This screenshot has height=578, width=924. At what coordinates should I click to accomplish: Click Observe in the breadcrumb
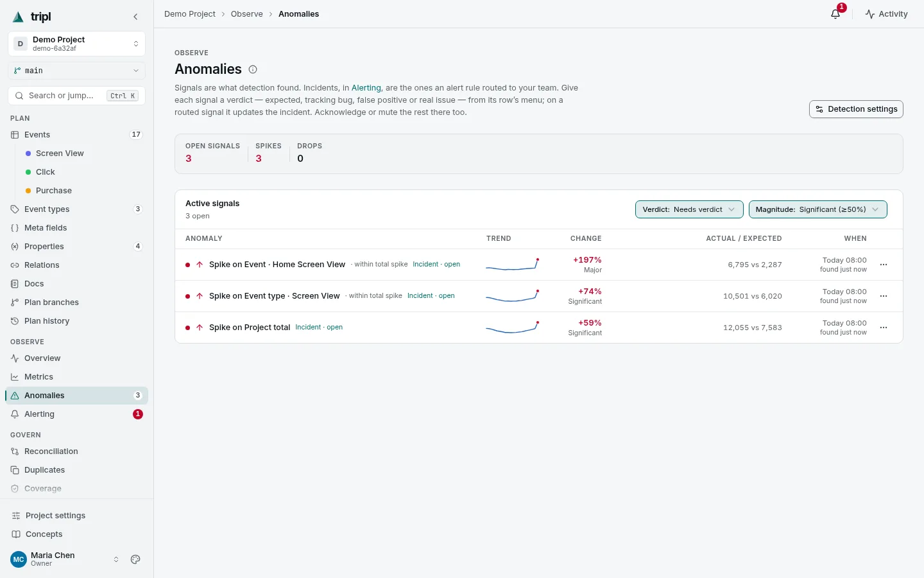pos(247,14)
